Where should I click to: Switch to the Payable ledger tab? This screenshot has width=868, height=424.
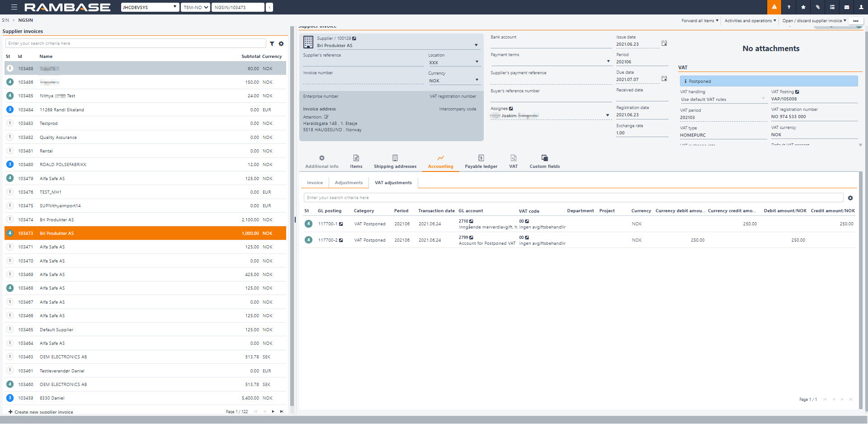481,162
